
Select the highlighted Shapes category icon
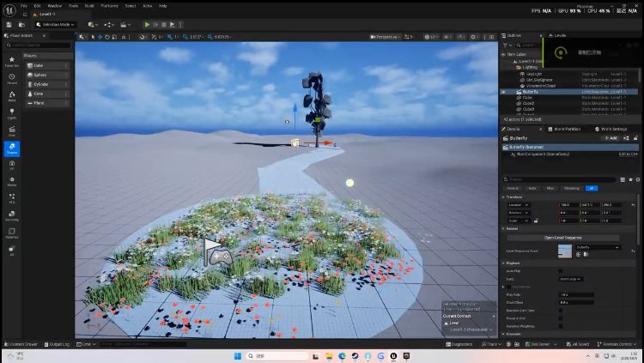coord(12,148)
